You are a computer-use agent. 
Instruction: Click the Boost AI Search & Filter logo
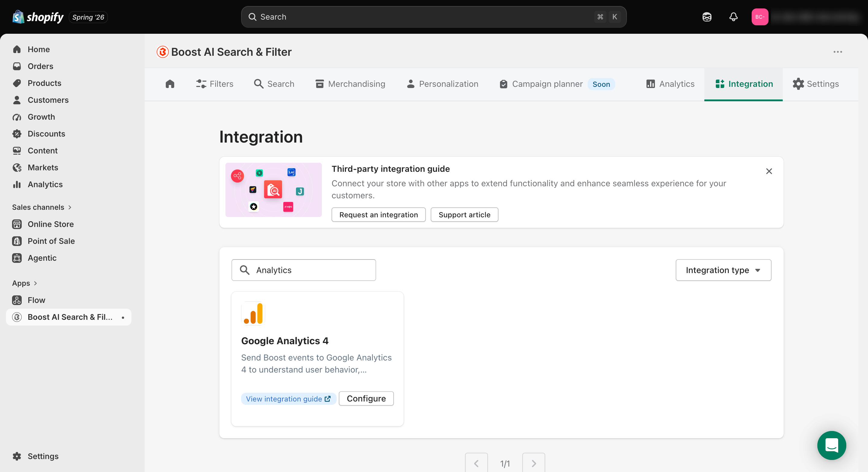(162, 52)
